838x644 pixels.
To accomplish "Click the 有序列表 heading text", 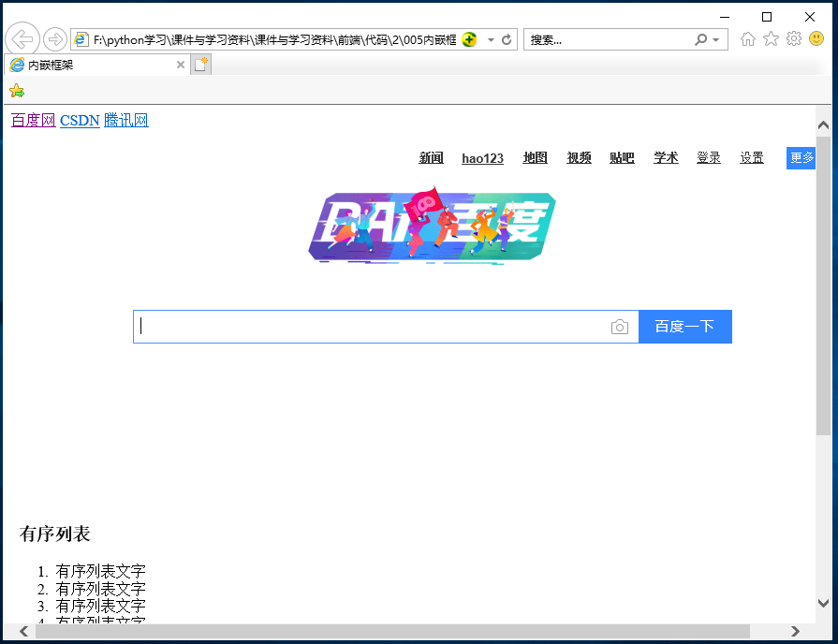I will click(54, 534).
